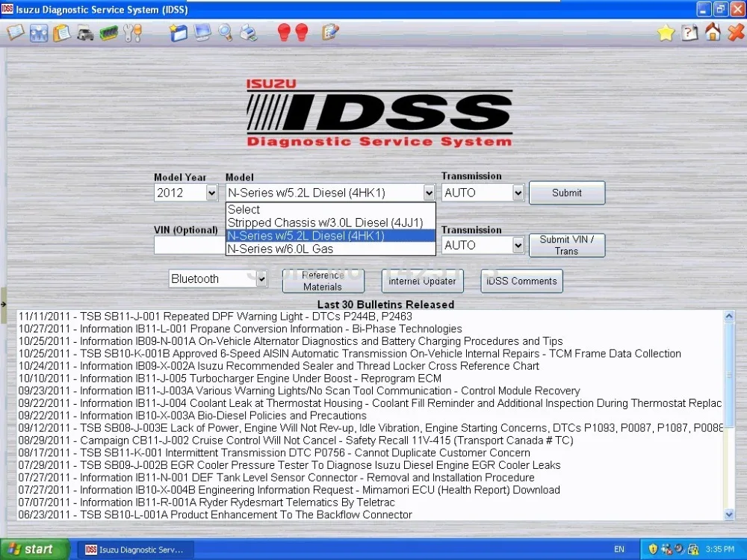Click the 3:35 PM system clock
This screenshot has width=747, height=560.
720,549
